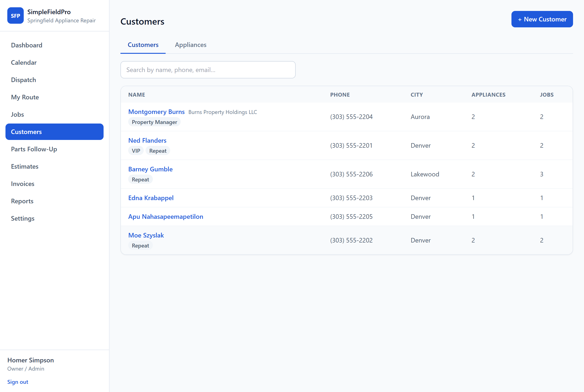Open Settings from sidebar
The width and height of the screenshot is (584, 392).
54,219
